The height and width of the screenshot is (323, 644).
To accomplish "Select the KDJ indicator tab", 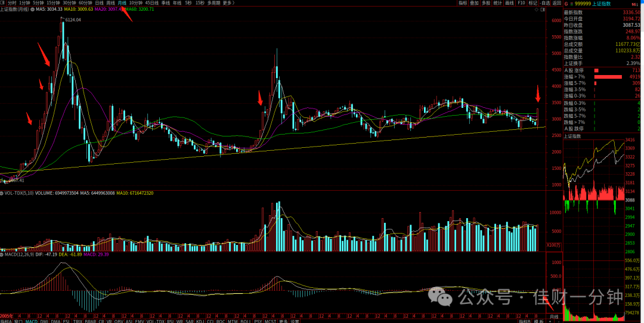I will 200,321.
